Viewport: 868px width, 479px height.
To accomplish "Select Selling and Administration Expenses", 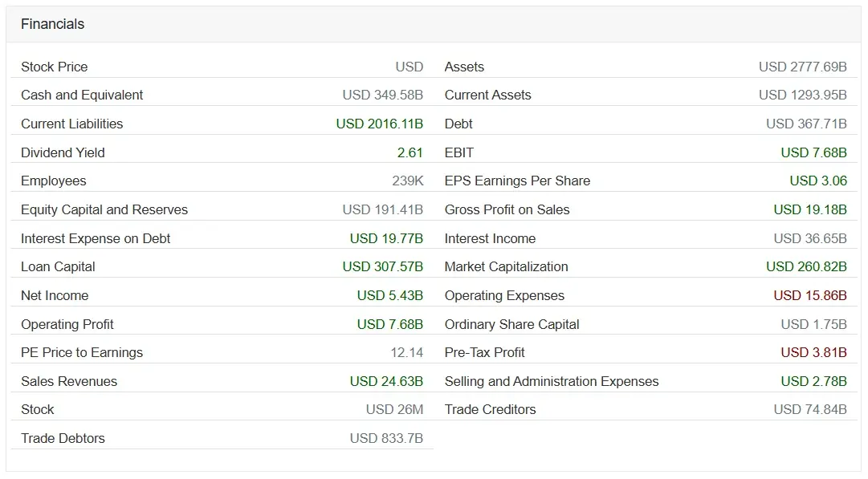I will [x=552, y=381].
